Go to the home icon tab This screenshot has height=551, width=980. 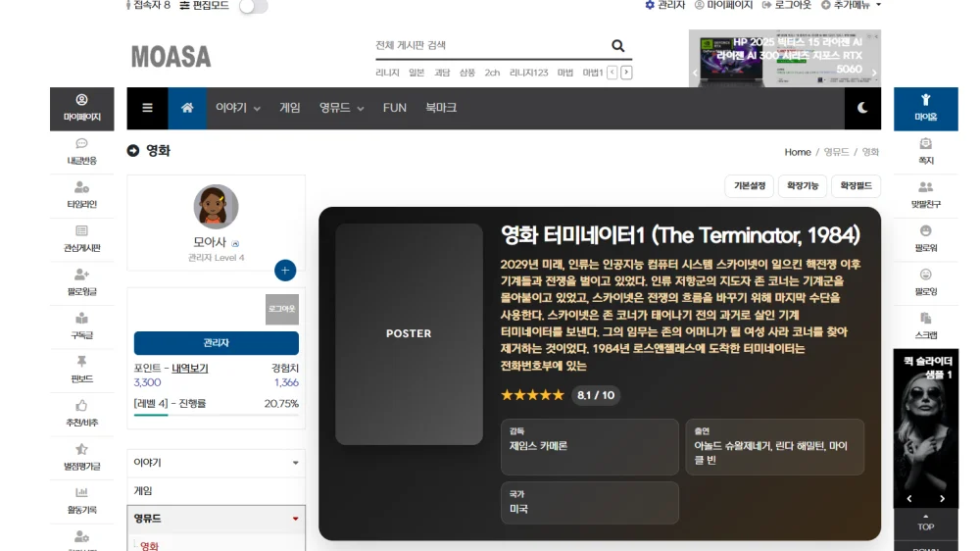click(x=187, y=108)
